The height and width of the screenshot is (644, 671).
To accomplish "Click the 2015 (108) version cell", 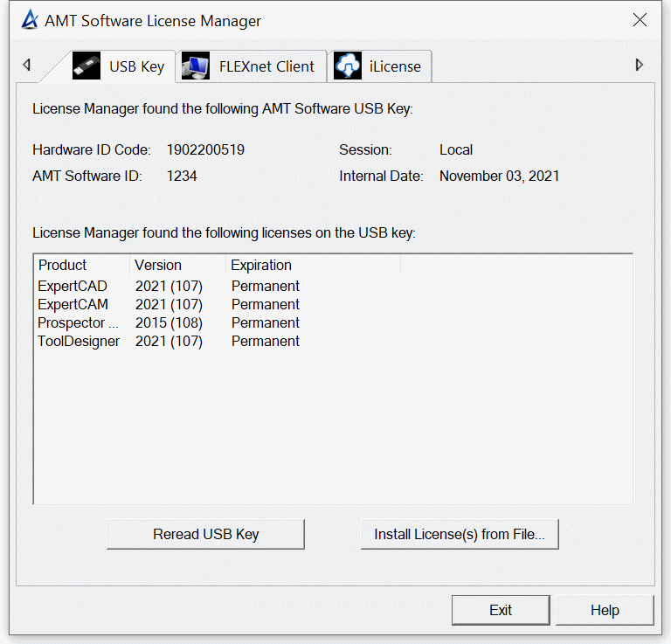I will click(x=169, y=322).
